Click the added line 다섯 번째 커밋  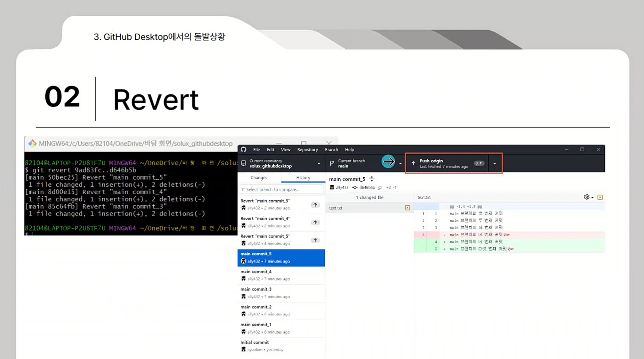(509, 249)
